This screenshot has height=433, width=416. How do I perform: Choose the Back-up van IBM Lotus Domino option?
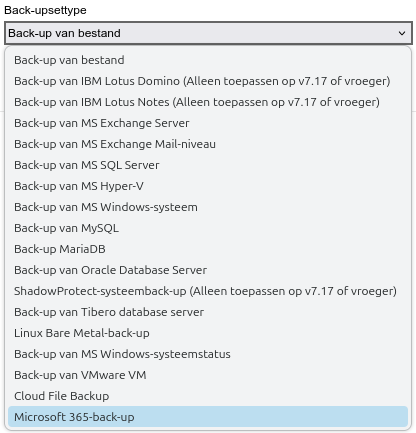click(208, 81)
